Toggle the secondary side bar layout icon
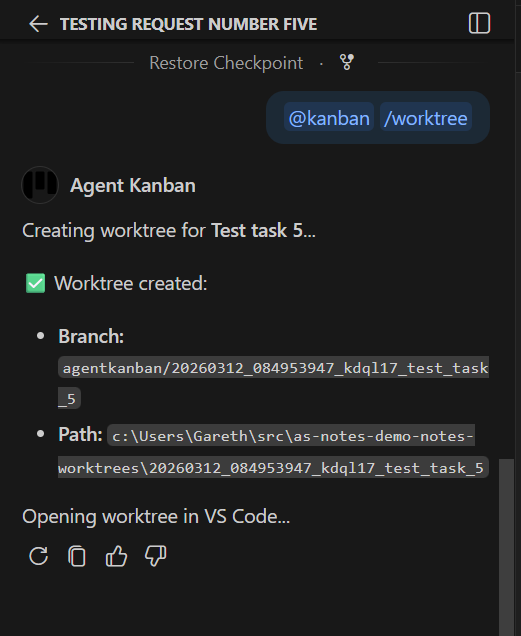 (479, 23)
